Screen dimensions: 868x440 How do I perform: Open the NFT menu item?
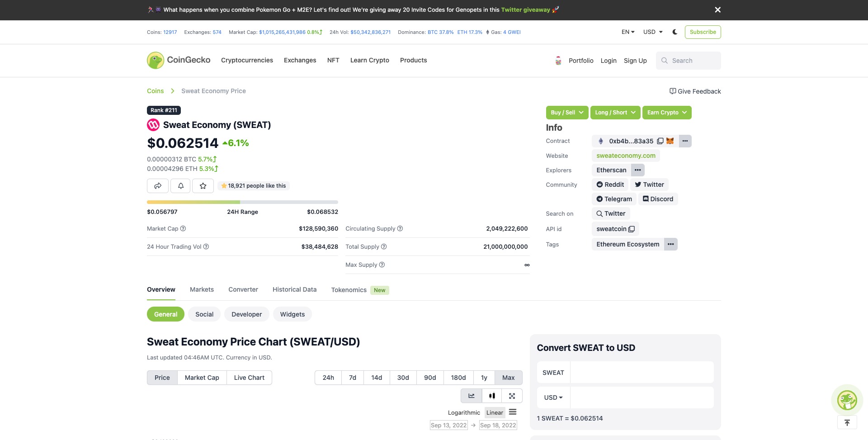click(333, 60)
